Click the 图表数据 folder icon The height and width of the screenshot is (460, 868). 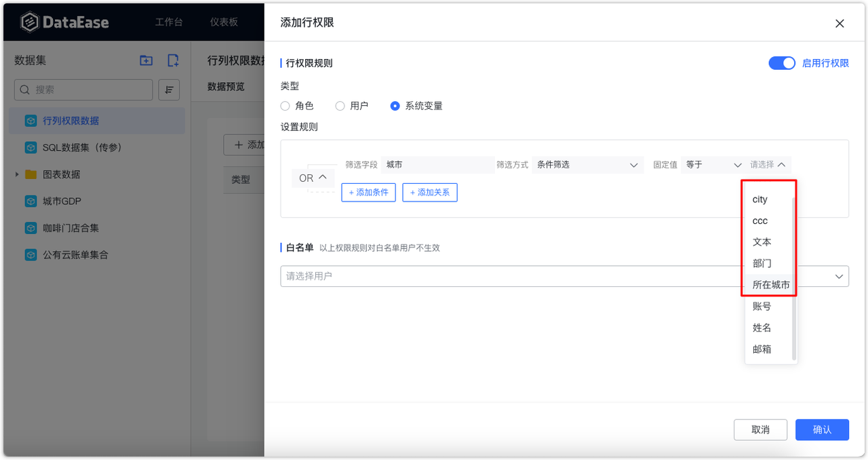(x=30, y=174)
